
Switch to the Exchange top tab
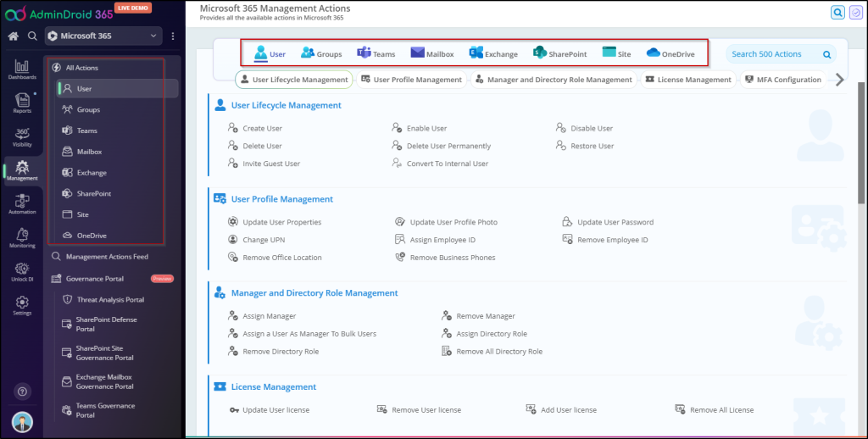click(x=493, y=53)
